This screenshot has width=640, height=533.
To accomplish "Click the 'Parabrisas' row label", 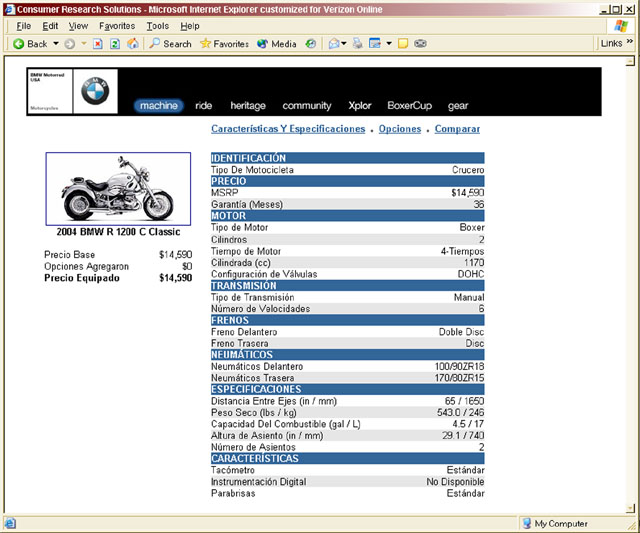I will (233, 493).
